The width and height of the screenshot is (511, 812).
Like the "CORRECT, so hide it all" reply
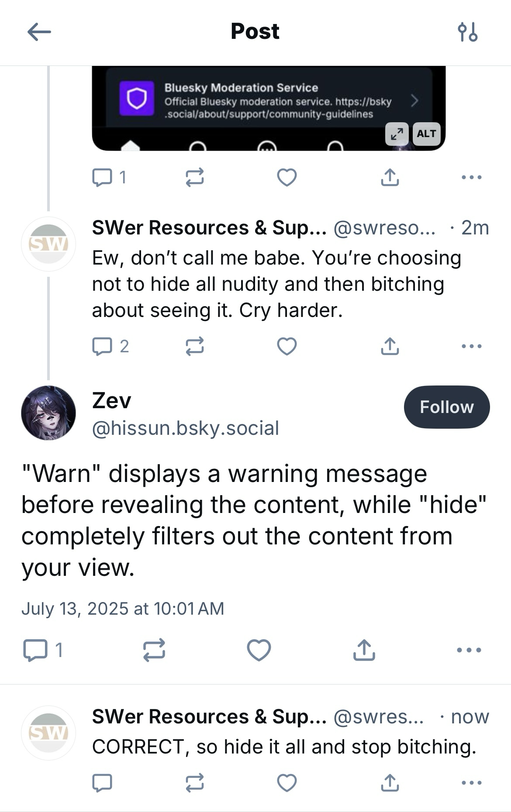point(287,783)
